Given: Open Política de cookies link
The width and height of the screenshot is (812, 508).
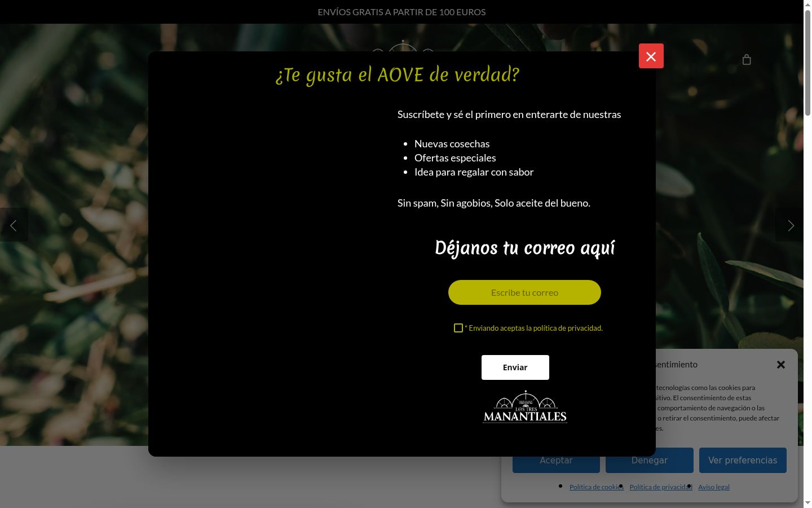Looking at the screenshot, I should point(597,487).
